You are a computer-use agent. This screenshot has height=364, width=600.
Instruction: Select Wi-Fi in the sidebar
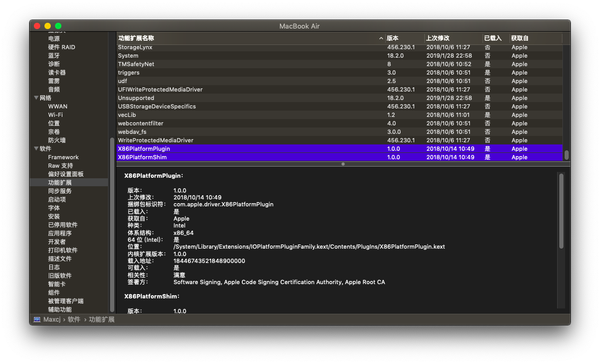pos(56,115)
